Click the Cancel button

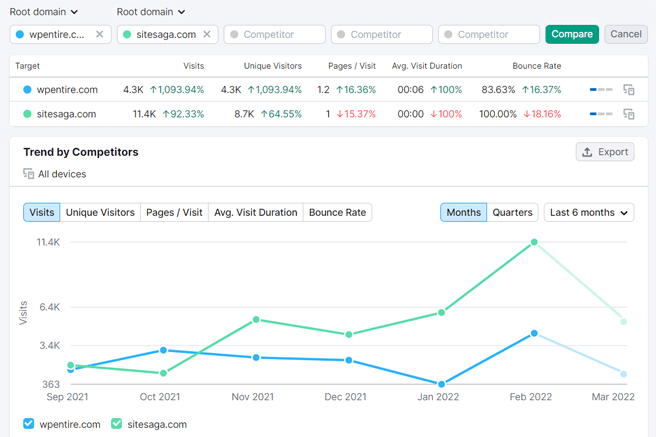(x=626, y=34)
